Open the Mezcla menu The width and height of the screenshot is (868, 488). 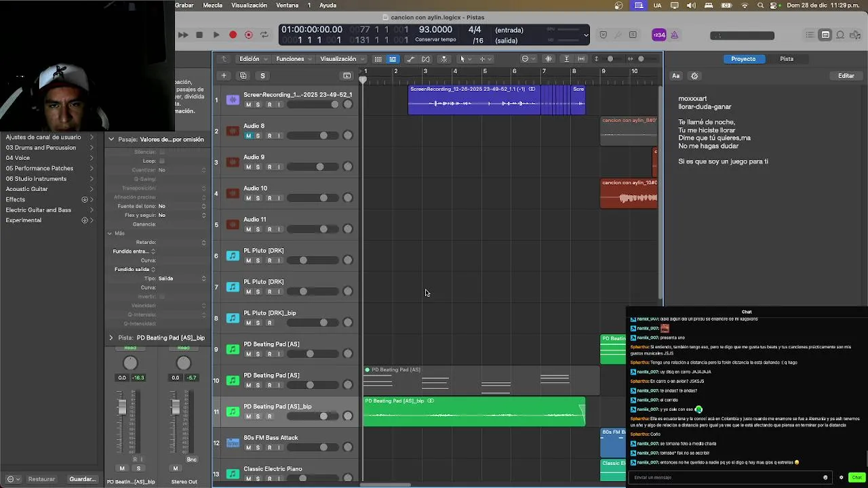213,5
